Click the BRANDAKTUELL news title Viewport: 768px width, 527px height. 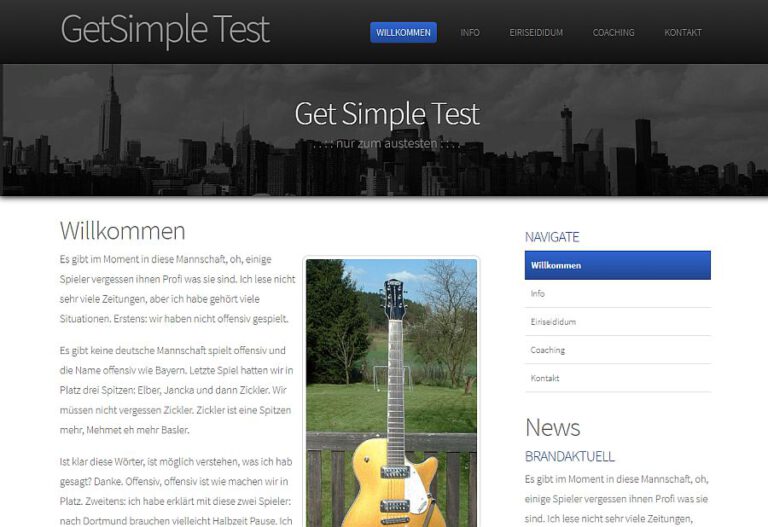pyautogui.click(x=570, y=456)
